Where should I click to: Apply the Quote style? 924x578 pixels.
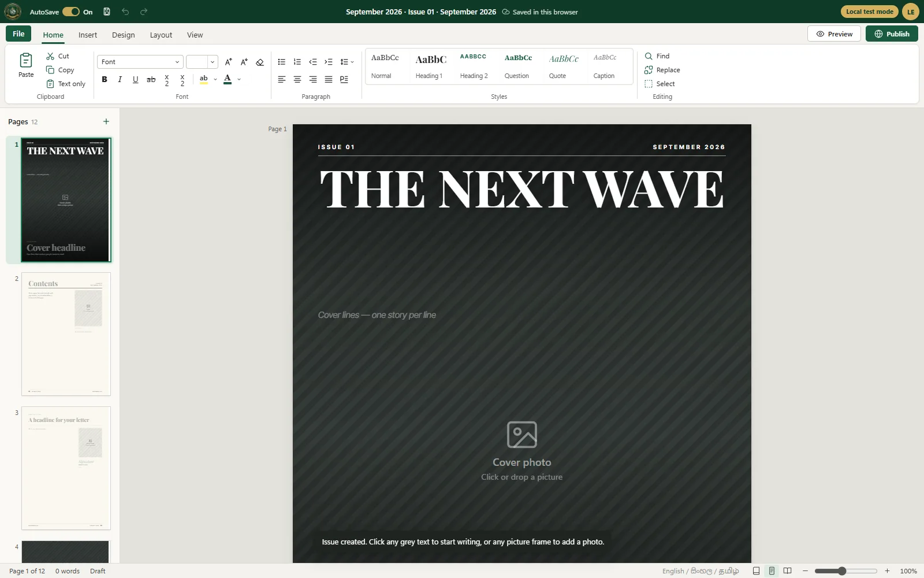564,66
